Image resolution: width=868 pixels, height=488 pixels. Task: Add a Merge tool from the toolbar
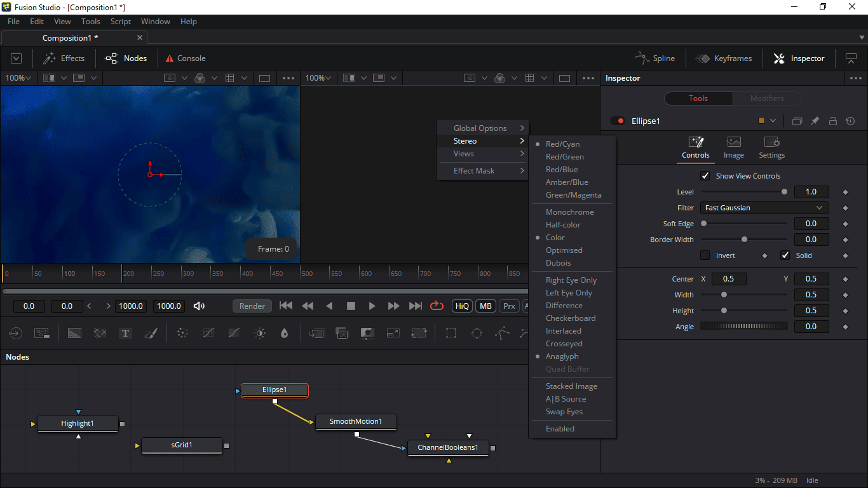[x=316, y=333]
